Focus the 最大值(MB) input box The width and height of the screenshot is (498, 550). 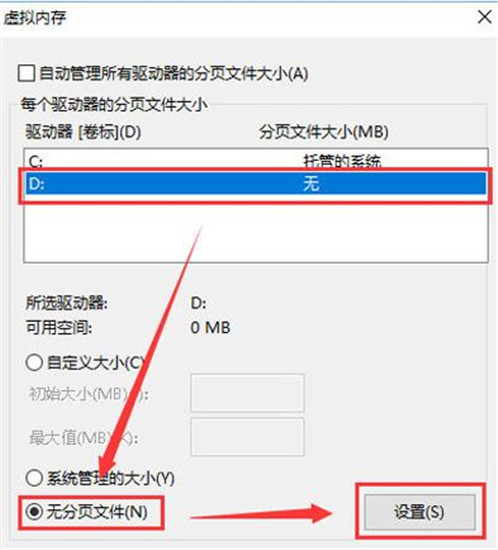point(247,437)
